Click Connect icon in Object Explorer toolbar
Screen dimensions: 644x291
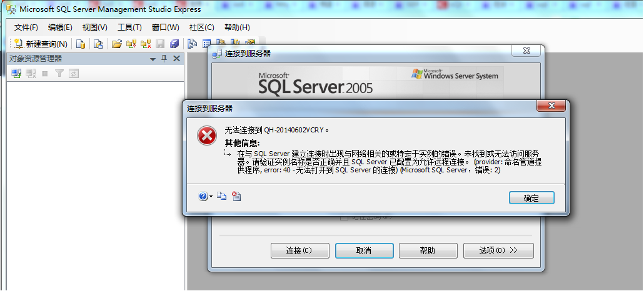pos(16,74)
